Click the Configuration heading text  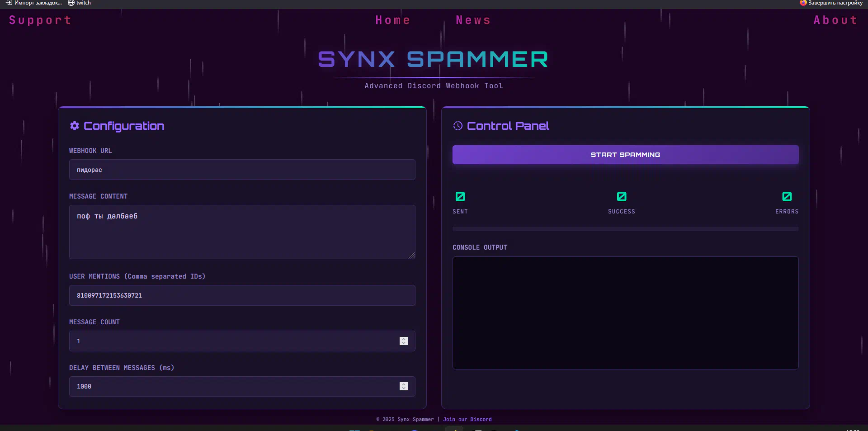coord(124,126)
